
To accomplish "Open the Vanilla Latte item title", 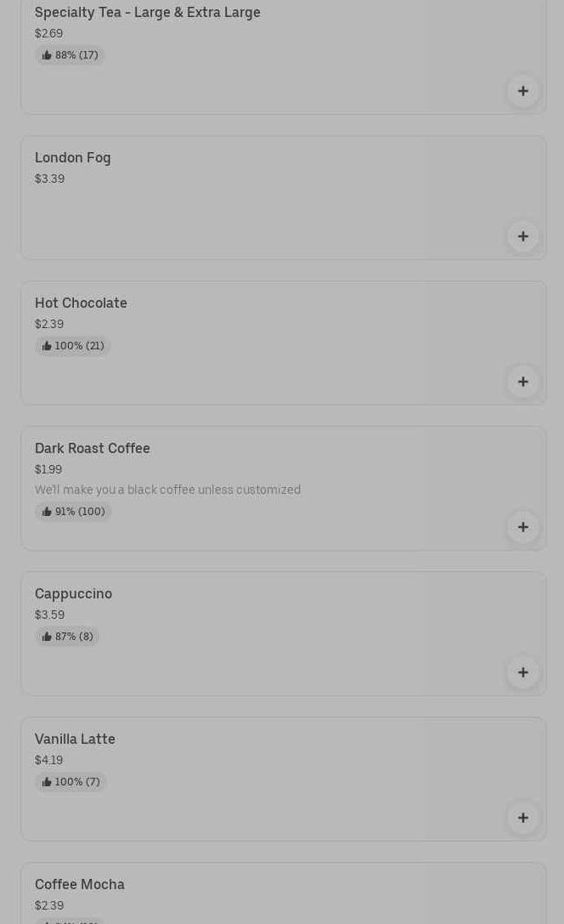I will [x=75, y=740].
